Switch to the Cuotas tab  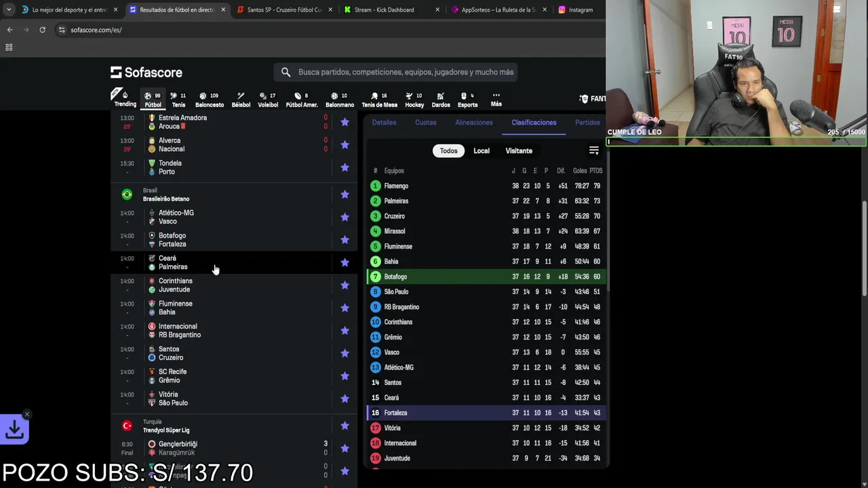tap(425, 123)
